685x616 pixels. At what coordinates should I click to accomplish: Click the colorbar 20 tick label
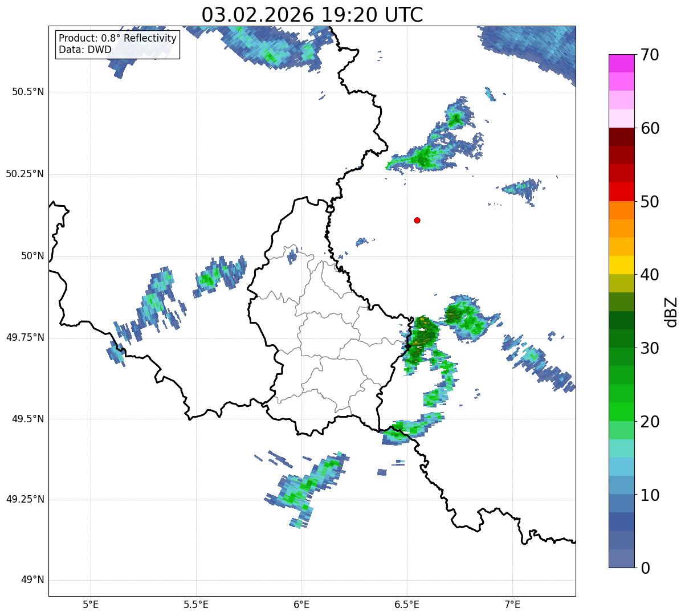(651, 422)
